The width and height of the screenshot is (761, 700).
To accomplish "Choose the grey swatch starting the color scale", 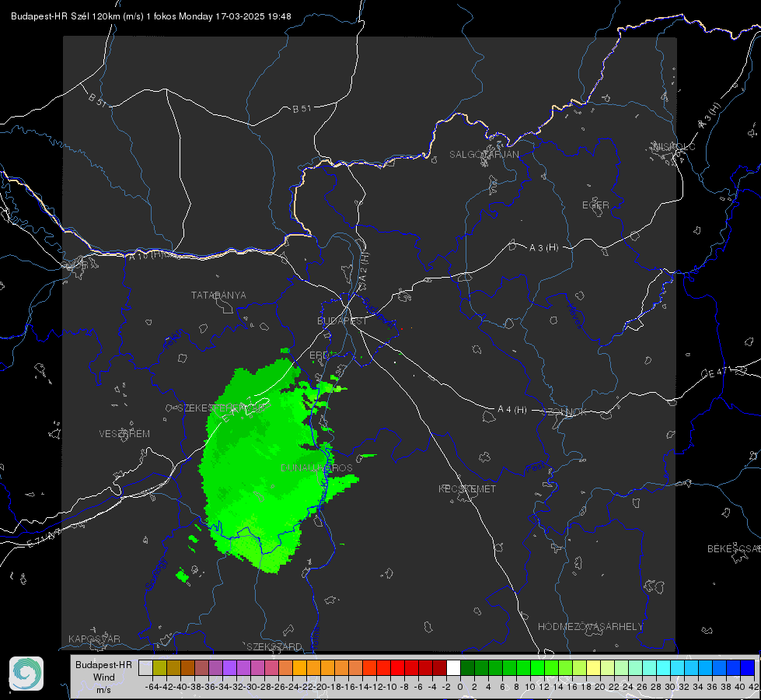I will click(145, 667).
